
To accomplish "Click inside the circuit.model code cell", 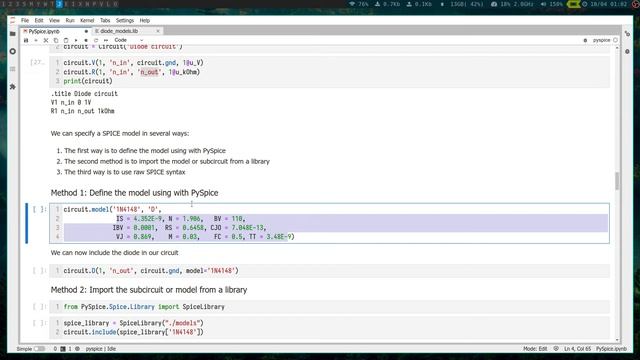I will (329, 223).
